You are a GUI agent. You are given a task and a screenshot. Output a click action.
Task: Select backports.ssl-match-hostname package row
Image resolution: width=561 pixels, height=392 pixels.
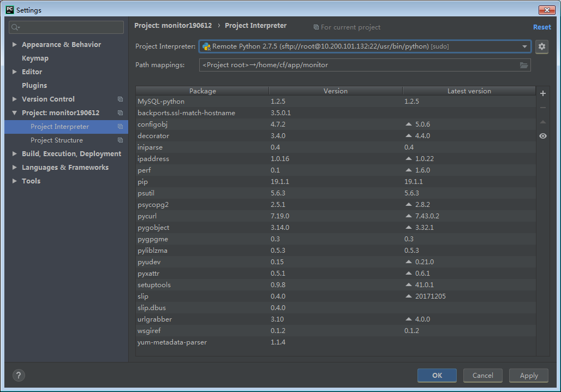pyautogui.click(x=336, y=113)
